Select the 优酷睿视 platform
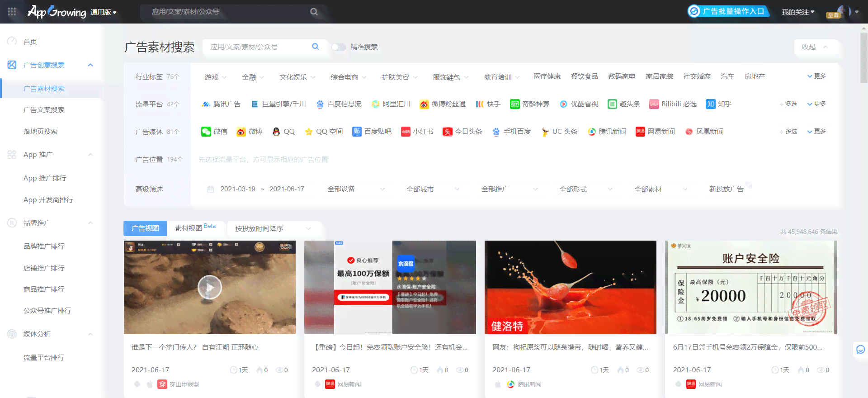 click(x=579, y=104)
